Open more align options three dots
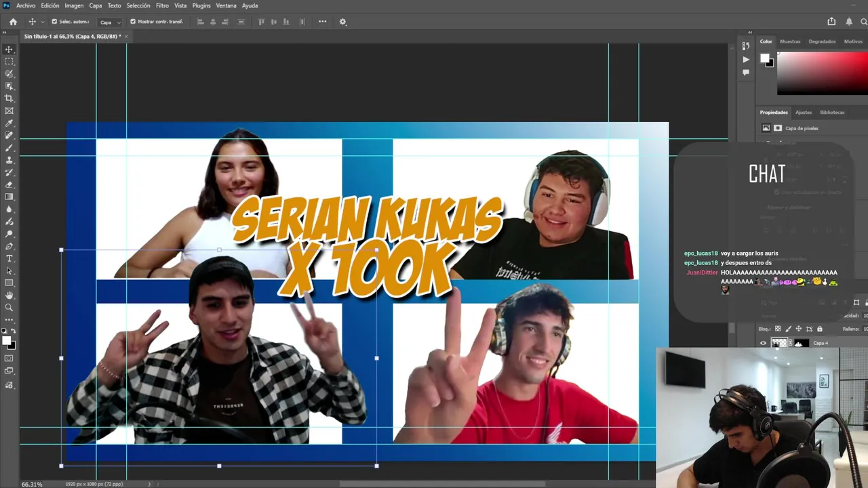Screen dimensions: 868x488 (322, 22)
